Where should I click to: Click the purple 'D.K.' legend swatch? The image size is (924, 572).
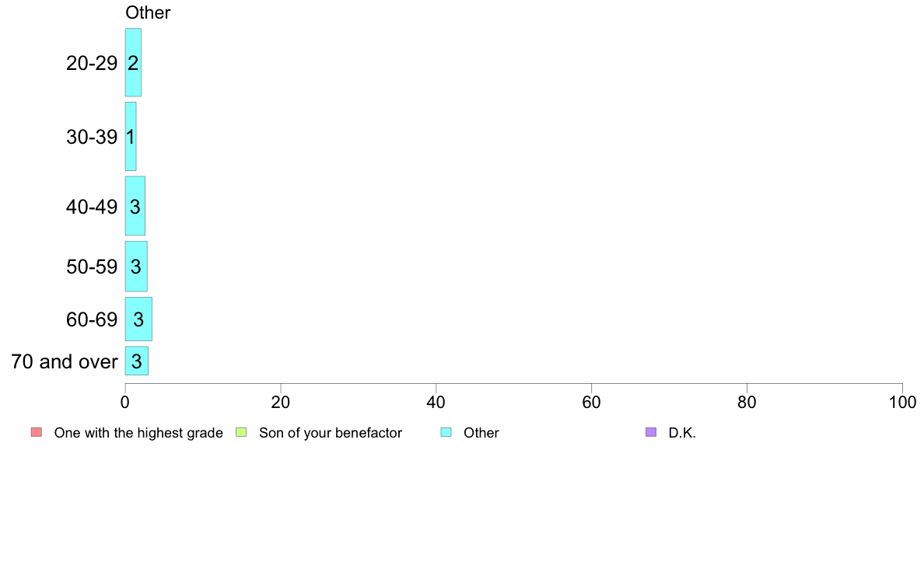tap(650, 432)
